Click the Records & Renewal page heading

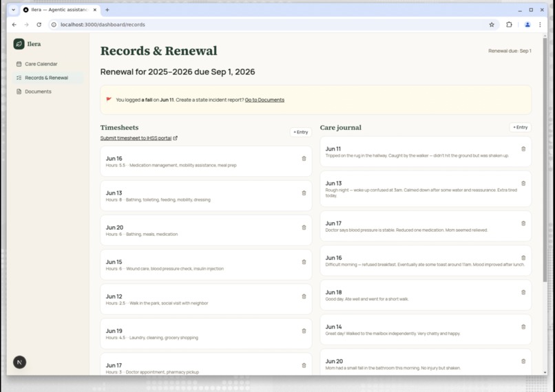158,51
